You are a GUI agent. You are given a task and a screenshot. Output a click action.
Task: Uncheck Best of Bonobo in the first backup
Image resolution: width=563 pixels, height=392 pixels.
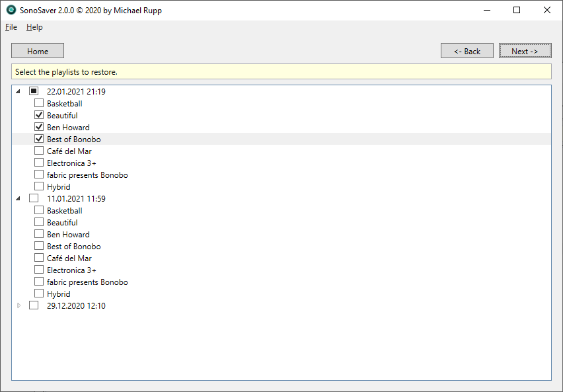[x=38, y=139]
